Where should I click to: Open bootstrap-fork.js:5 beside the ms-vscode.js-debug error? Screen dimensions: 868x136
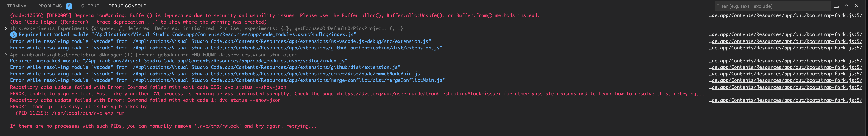click(785, 41)
